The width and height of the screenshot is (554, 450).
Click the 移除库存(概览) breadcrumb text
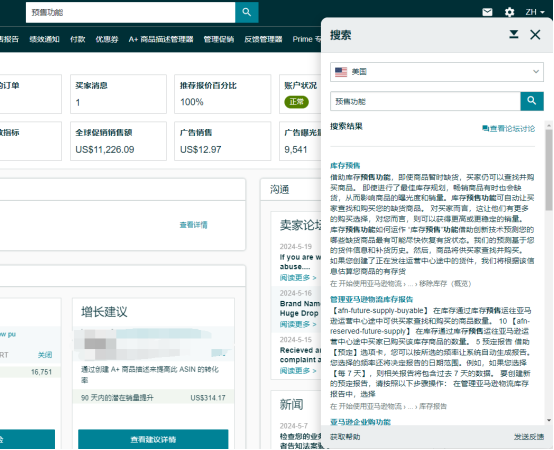445,284
